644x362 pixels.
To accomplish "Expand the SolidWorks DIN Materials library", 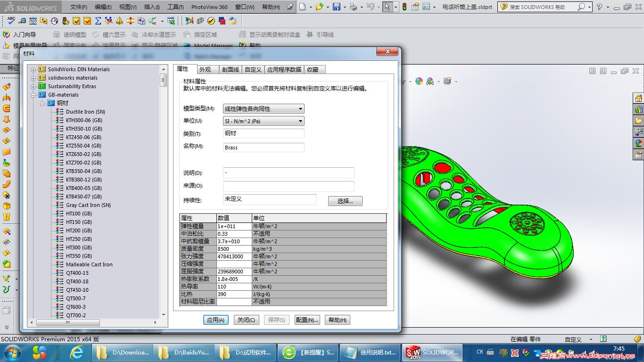I will (33, 69).
